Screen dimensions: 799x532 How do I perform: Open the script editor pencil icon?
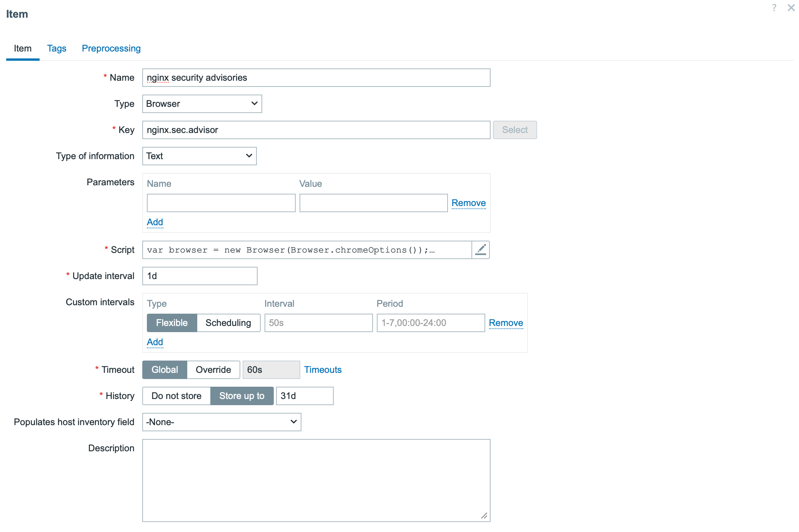point(481,250)
